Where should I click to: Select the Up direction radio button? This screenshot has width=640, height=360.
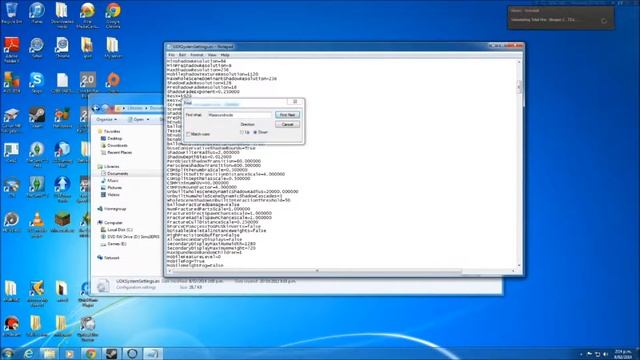point(242,132)
